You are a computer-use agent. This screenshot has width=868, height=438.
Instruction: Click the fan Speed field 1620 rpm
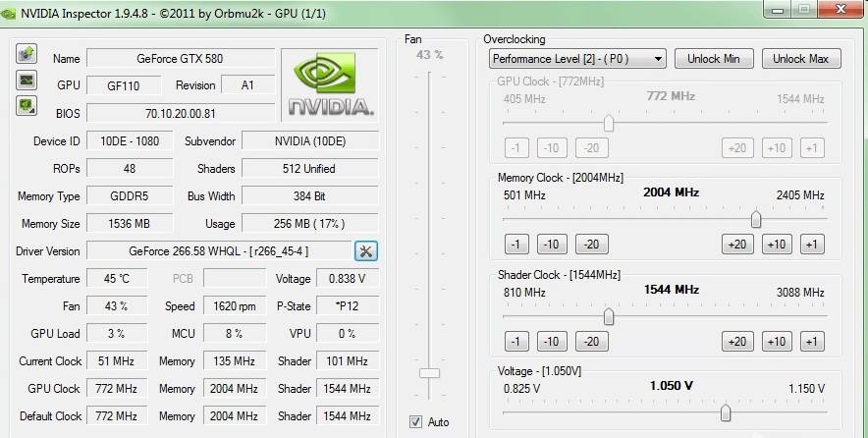click(x=234, y=306)
